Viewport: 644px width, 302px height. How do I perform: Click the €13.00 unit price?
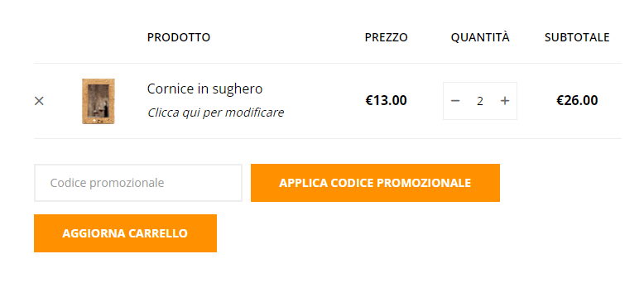pyautogui.click(x=386, y=101)
